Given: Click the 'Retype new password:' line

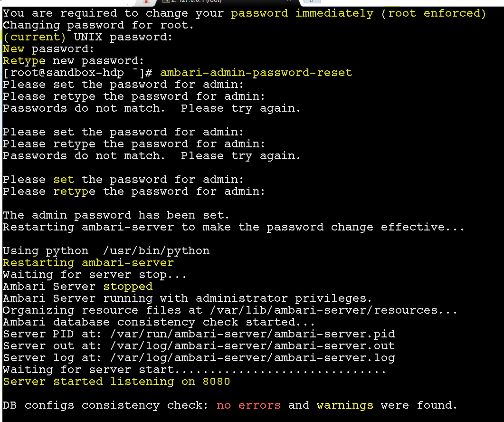Looking at the screenshot, I should [73, 61].
